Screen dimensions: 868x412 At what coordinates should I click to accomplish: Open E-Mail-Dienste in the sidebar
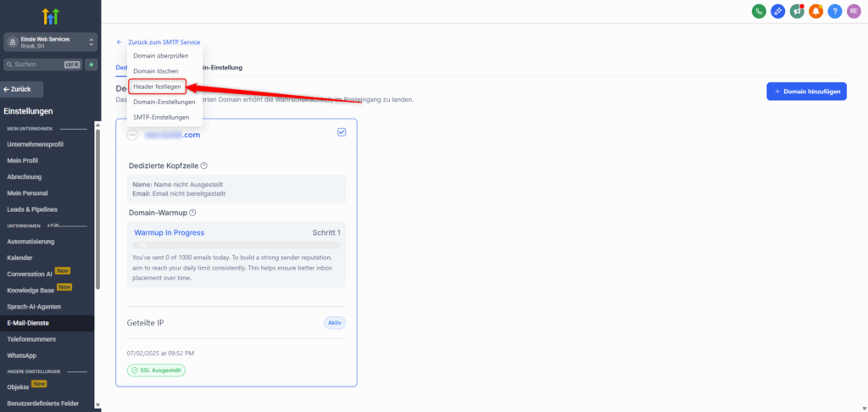click(x=28, y=323)
